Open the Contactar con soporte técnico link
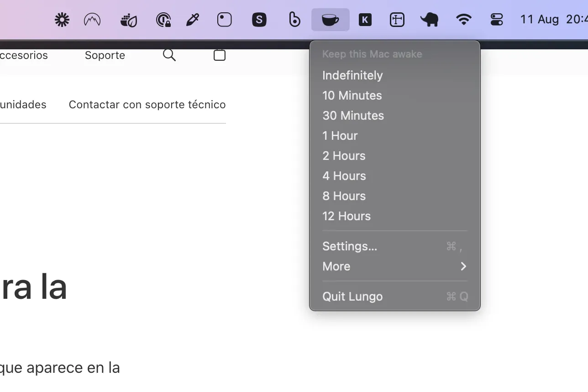 click(x=147, y=104)
